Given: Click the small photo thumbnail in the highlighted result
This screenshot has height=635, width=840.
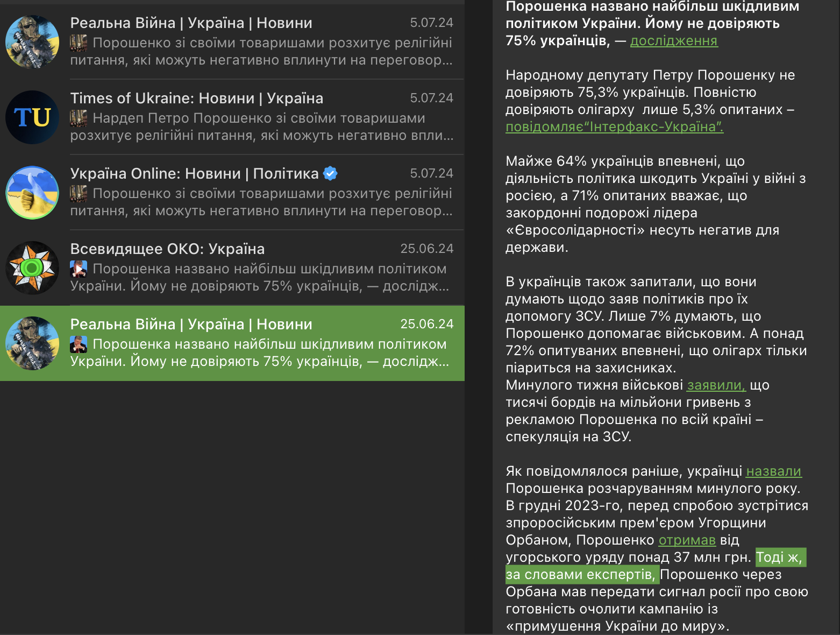Looking at the screenshot, I should point(79,344).
